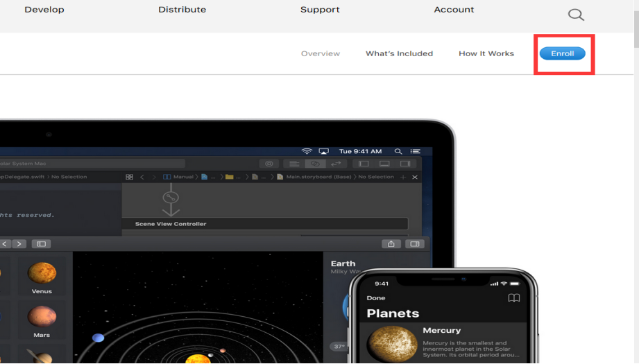The width and height of the screenshot is (639, 364).
Task: Switch to What's Included tab
Action: tap(399, 53)
